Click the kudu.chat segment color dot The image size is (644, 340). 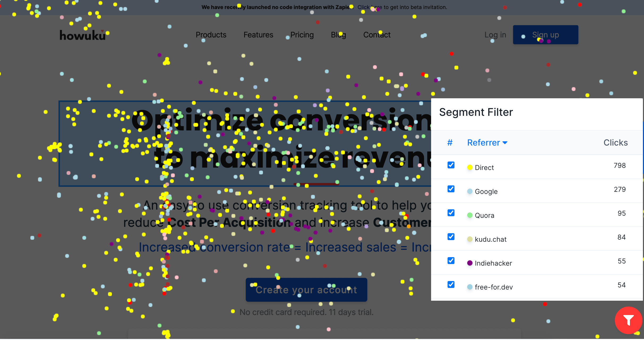[470, 239]
